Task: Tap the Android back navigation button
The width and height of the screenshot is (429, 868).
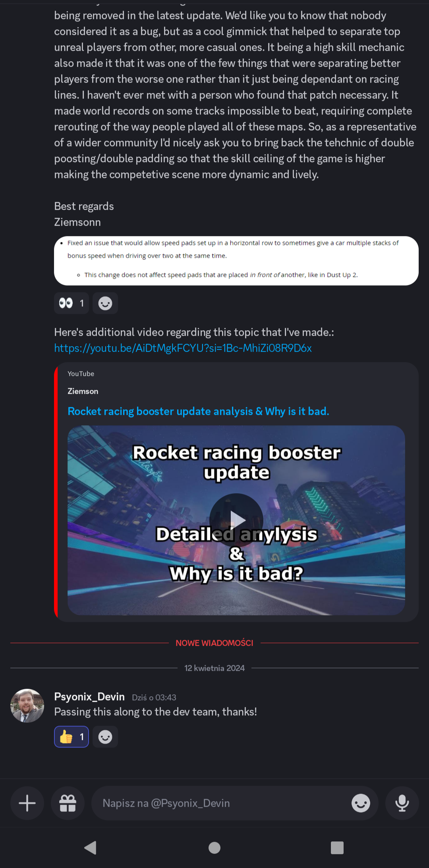Action: tap(91, 848)
